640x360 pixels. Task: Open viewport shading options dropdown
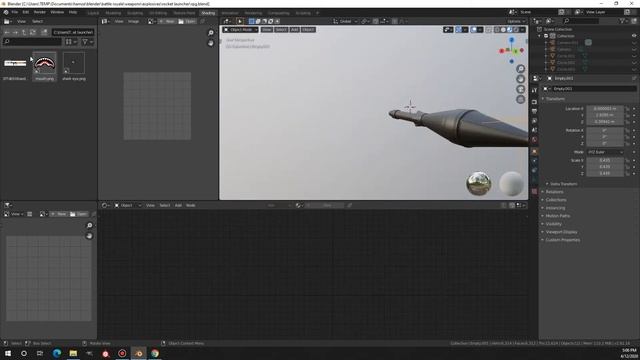522,30
